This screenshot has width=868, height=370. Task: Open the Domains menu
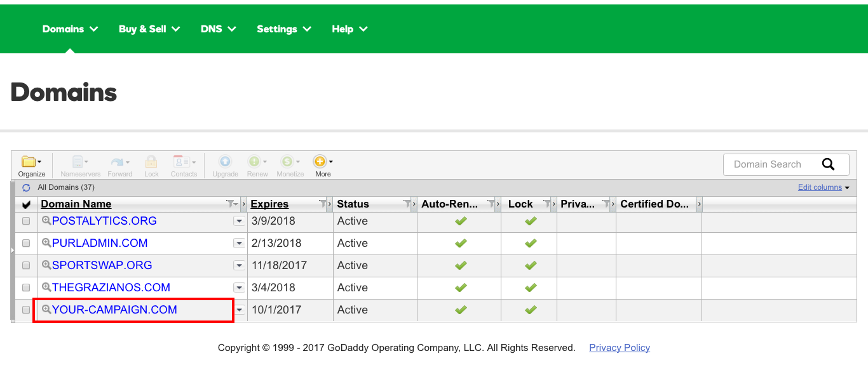[x=71, y=29]
